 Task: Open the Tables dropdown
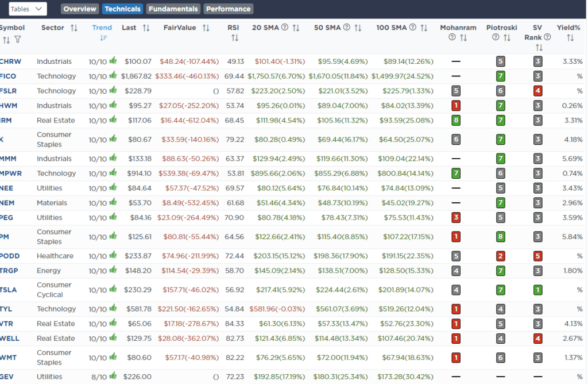point(28,9)
